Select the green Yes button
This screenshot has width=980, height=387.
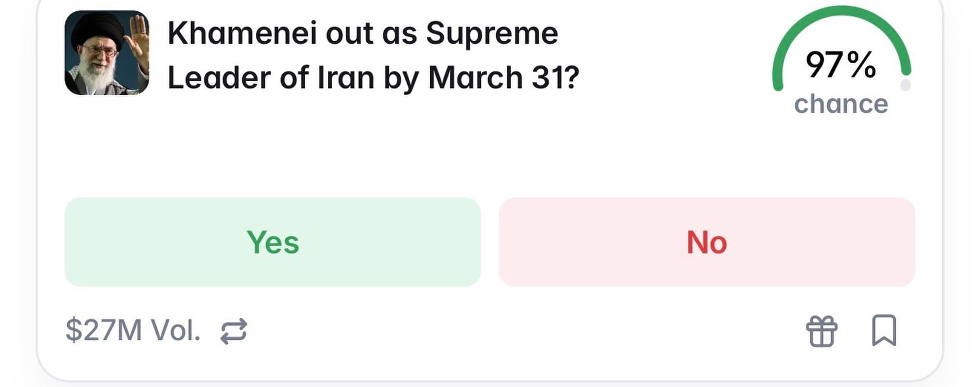coord(272,242)
